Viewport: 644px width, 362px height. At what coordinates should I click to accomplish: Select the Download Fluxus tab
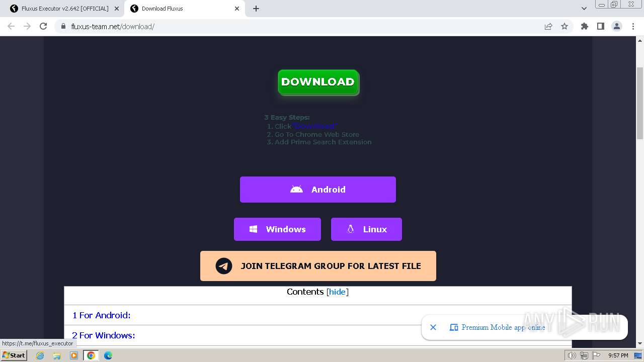(184, 9)
